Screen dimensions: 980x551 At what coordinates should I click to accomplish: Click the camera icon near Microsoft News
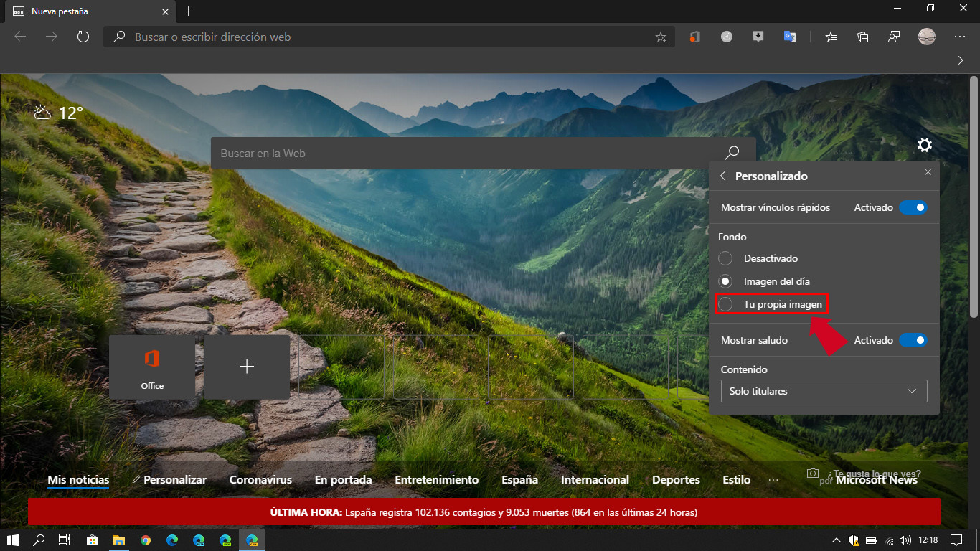[x=812, y=474]
